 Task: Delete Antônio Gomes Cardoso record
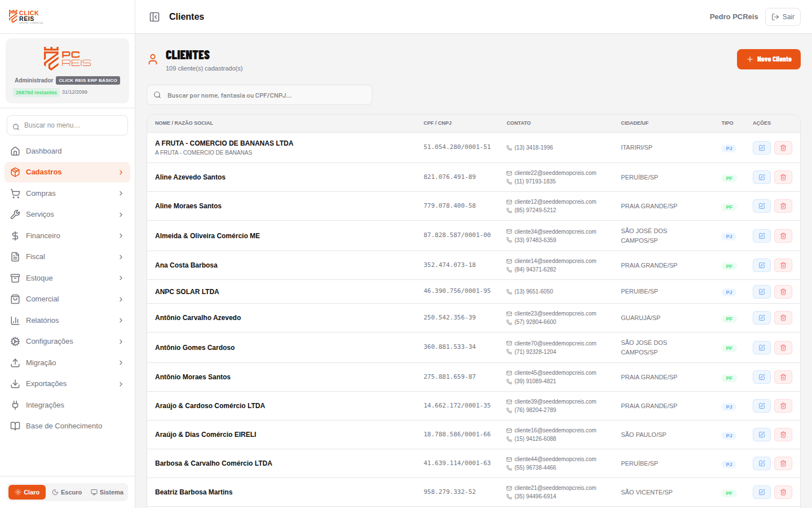coord(783,348)
